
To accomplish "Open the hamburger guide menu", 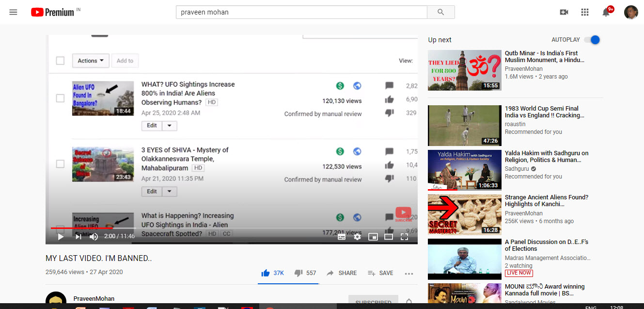I will tap(13, 12).
